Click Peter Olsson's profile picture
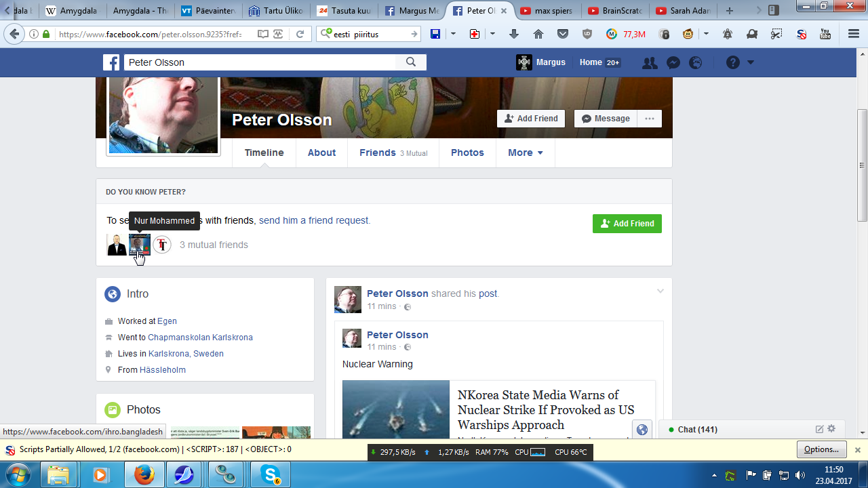This screenshot has height=488, width=868. pos(163,114)
